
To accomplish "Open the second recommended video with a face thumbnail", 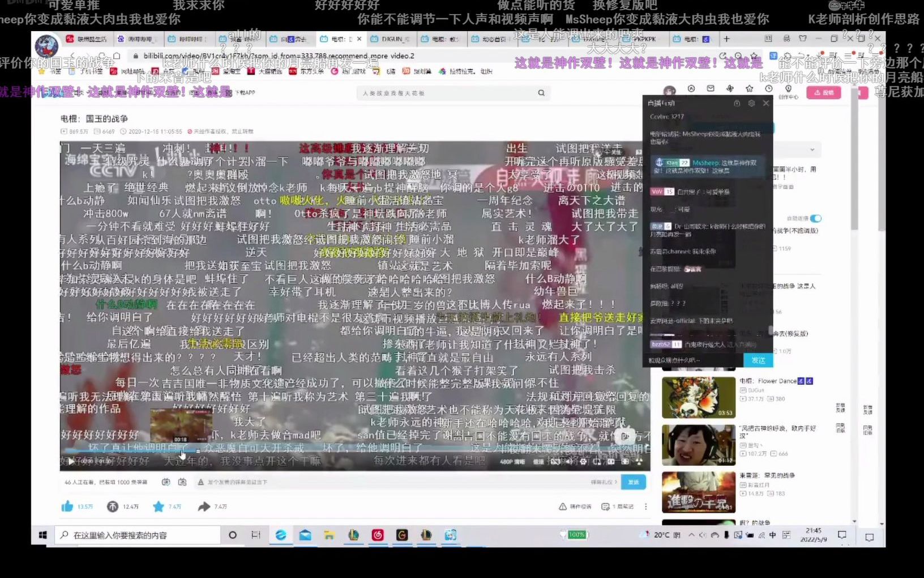I will coord(699,445).
